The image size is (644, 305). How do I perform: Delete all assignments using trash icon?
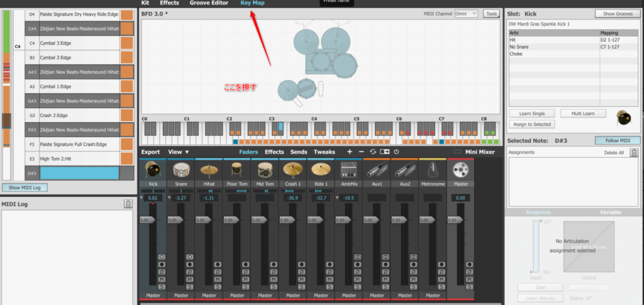pos(634,153)
